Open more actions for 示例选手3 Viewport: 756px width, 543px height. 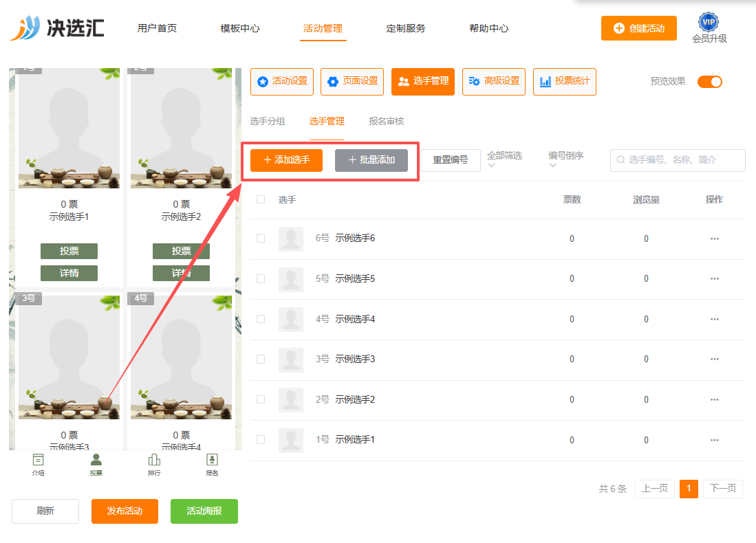coord(715,359)
